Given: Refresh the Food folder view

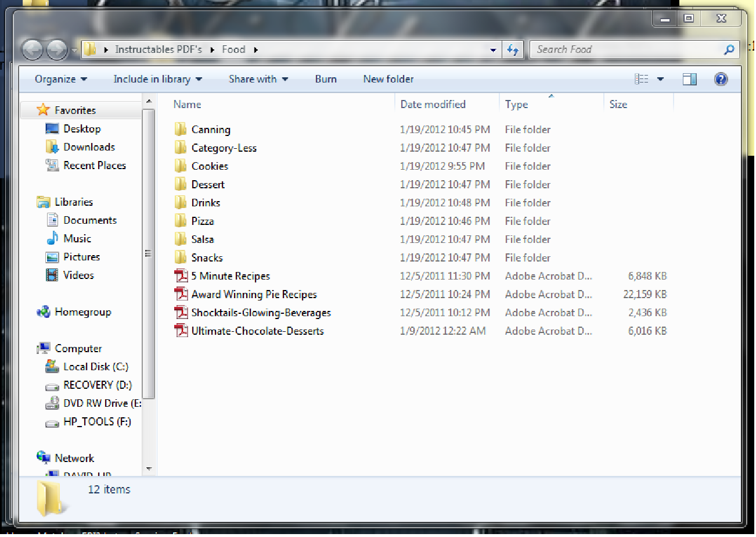Looking at the screenshot, I should (513, 50).
